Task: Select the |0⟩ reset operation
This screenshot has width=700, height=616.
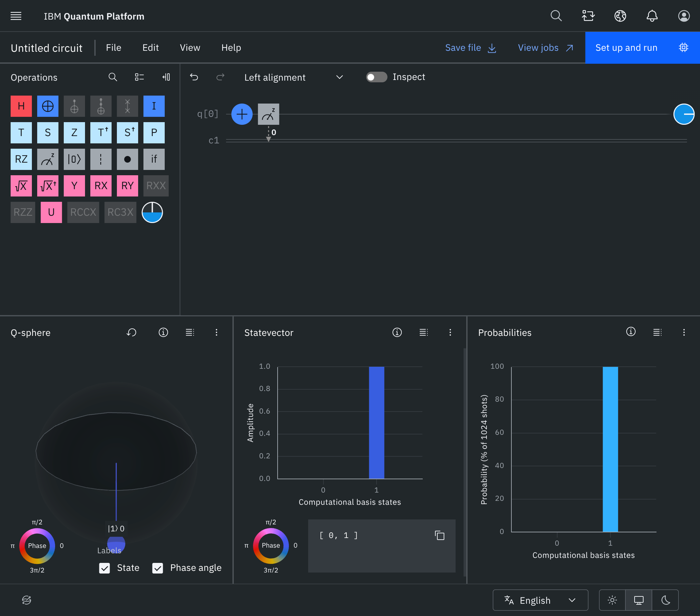Action: 74,159
